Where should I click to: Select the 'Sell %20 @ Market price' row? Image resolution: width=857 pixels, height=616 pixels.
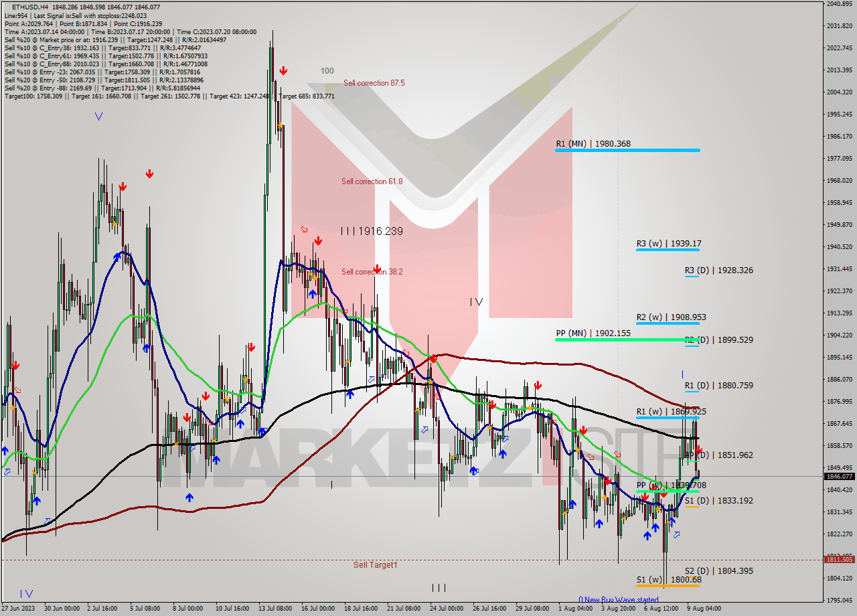tap(115, 40)
